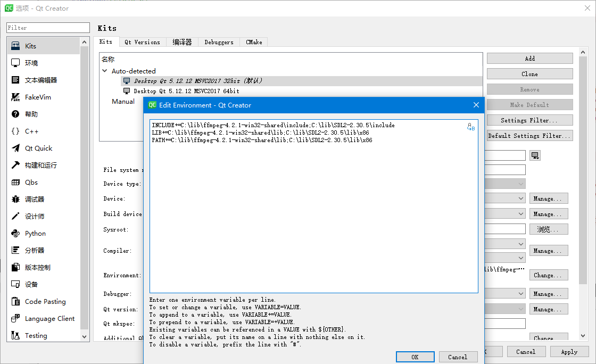Click the category list scroll-down arrow

tap(85, 337)
